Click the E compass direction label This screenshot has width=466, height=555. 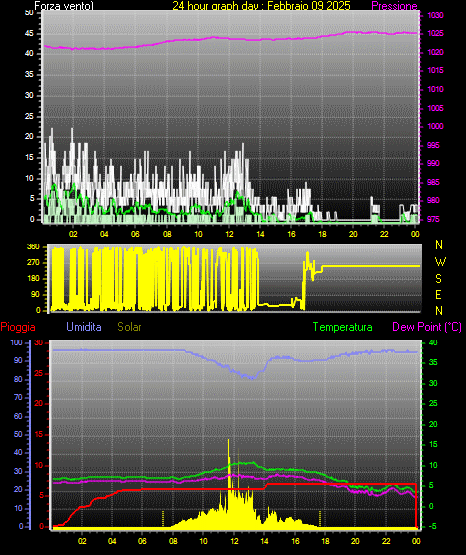pyautogui.click(x=438, y=294)
